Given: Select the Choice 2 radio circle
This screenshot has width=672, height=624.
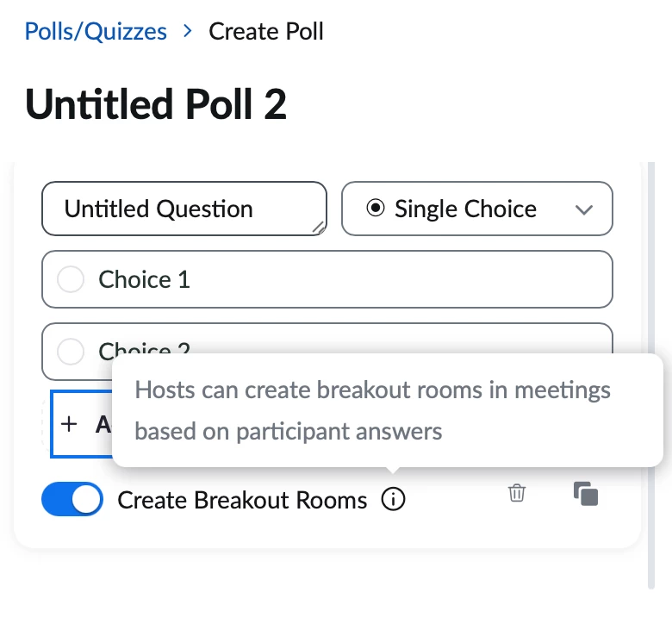Looking at the screenshot, I should click(x=70, y=351).
